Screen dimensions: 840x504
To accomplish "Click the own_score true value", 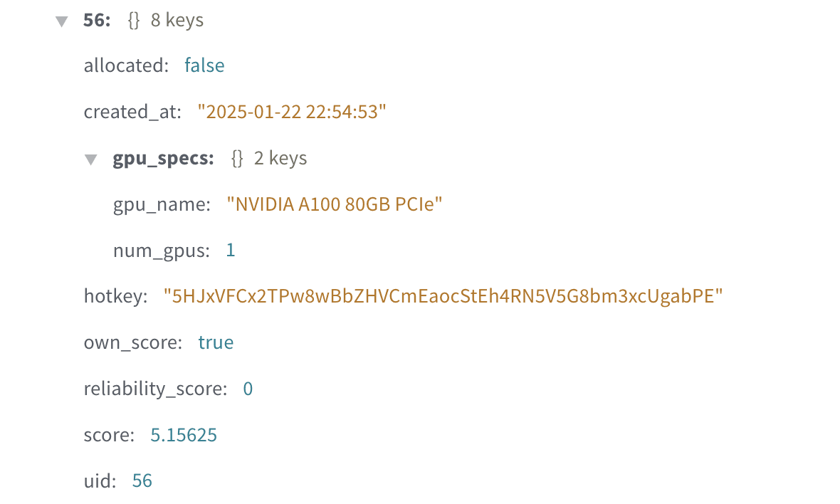I will [216, 342].
